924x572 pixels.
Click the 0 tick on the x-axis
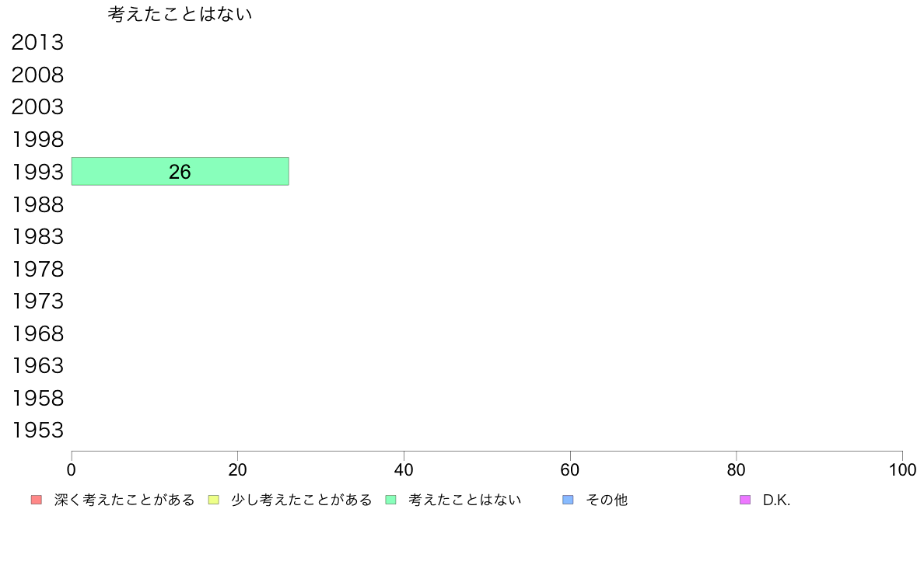(72, 469)
